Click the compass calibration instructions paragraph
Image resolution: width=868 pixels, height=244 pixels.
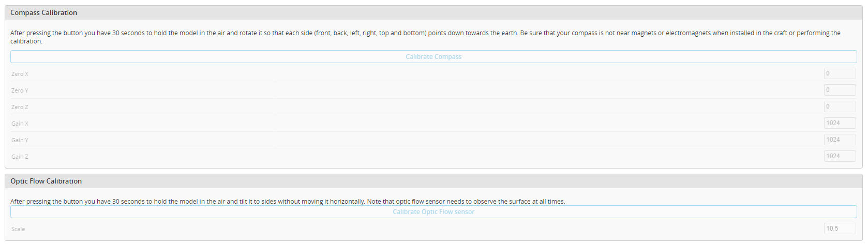425,37
